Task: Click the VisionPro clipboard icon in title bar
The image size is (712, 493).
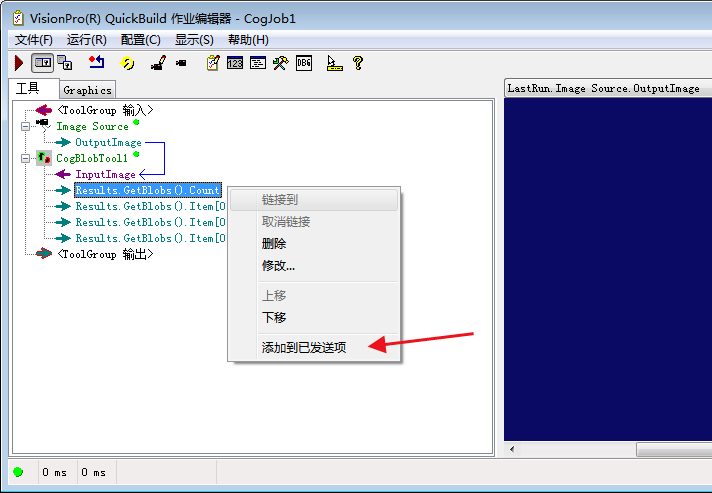Action: [18, 19]
